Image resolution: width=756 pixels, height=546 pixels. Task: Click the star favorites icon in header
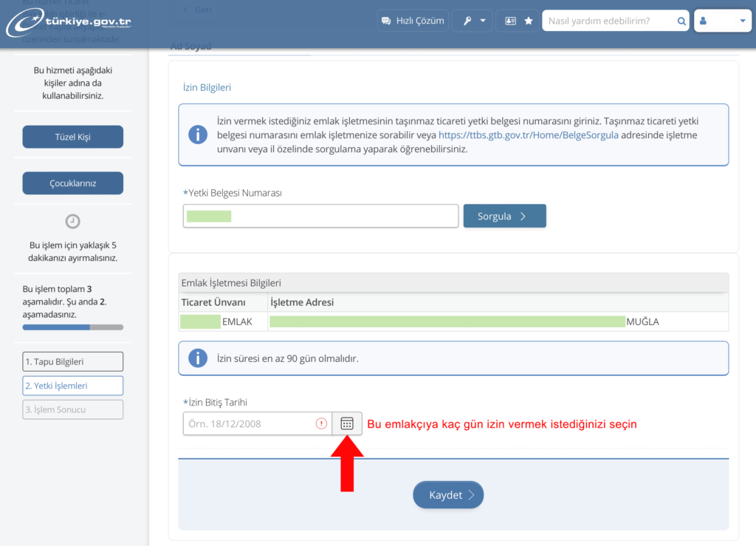529,21
